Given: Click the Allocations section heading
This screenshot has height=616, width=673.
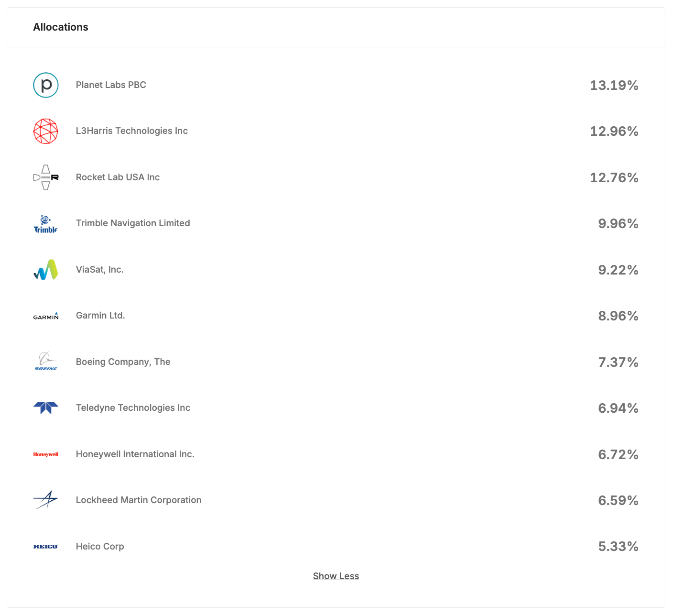Looking at the screenshot, I should pos(61,27).
